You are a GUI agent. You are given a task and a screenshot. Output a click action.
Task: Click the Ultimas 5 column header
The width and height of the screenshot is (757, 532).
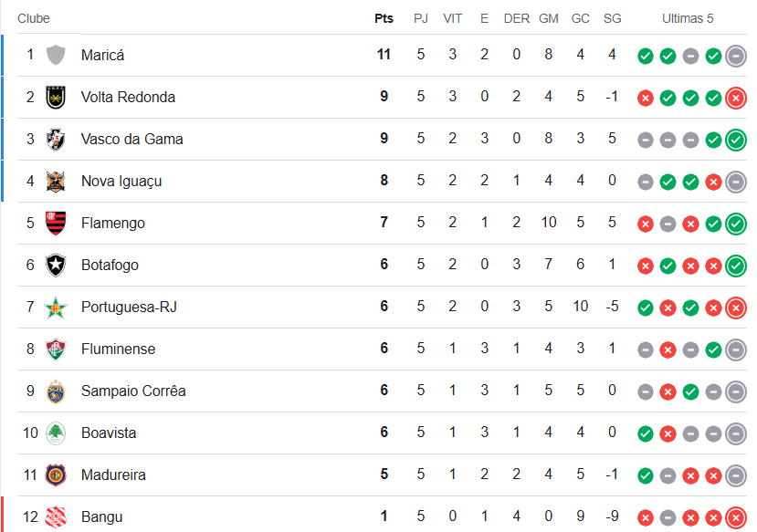click(688, 18)
